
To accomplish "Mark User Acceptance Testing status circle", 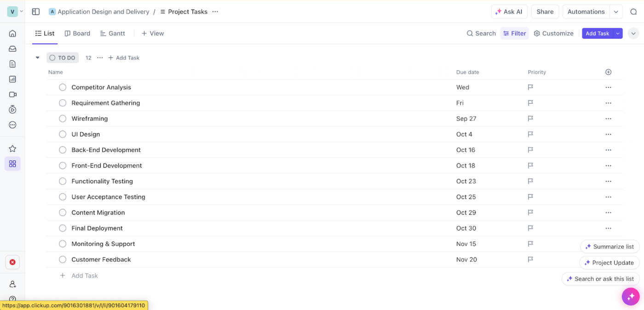I will click(63, 197).
